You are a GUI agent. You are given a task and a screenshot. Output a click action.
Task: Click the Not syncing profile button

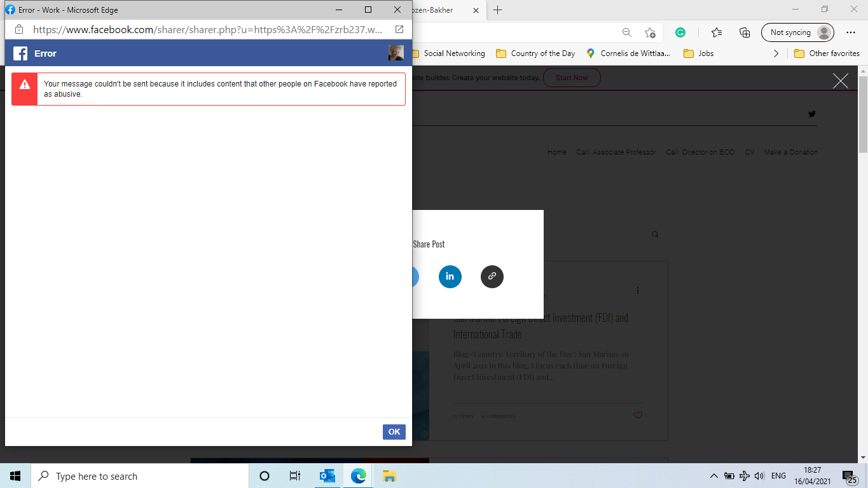(797, 32)
